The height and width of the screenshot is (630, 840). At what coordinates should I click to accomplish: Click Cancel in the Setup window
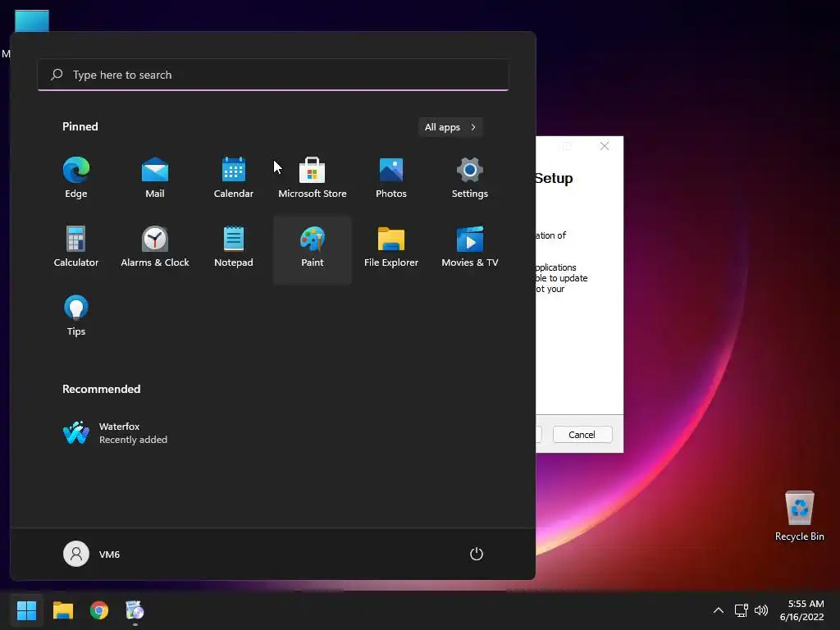(x=582, y=435)
